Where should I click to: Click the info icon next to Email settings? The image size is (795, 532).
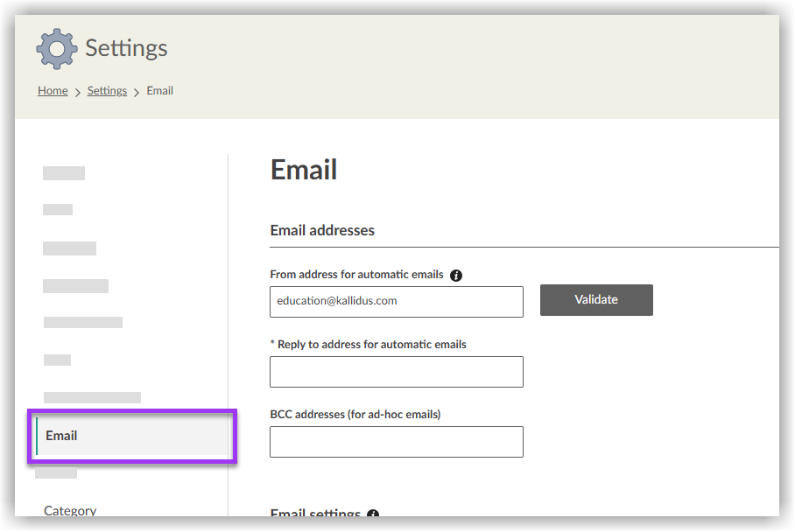pyautogui.click(x=373, y=515)
